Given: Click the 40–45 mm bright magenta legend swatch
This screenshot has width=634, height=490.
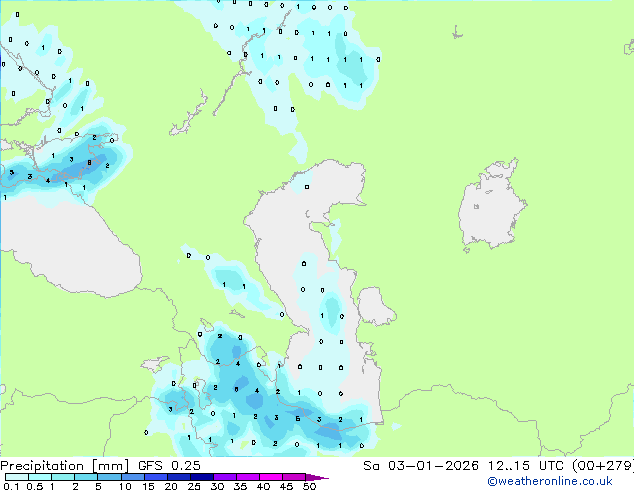Looking at the screenshot, I should click(271, 477).
